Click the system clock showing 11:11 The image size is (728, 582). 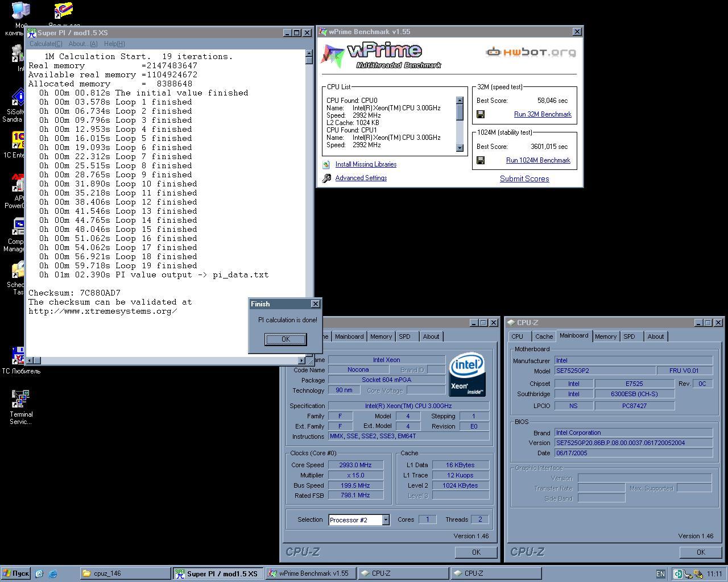(x=715, y=573)
